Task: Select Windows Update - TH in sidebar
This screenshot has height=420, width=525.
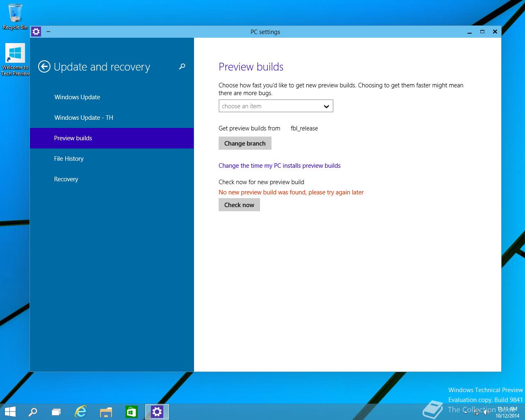Action: 112,118
